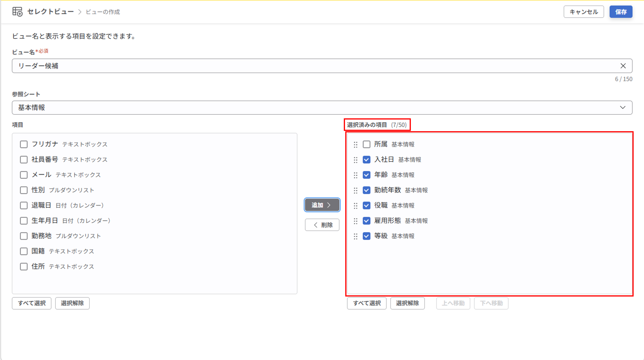Grab the drag handle beside 所属
Image resolution: width=644 pixels, height=360 pixels.
pyautogui.click(x=356, y=145)
